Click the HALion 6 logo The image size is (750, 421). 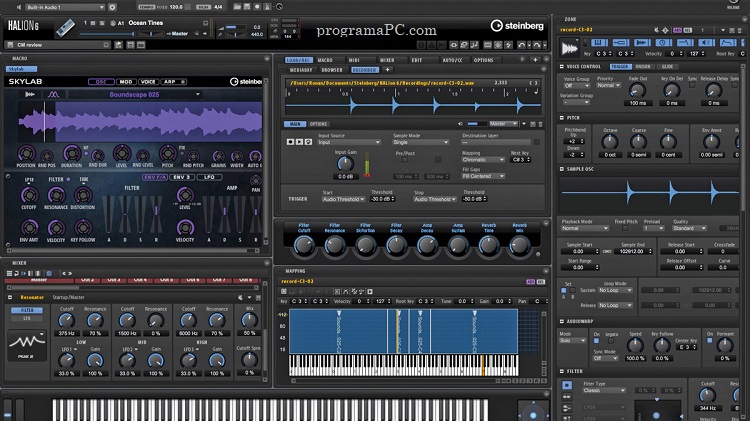(x=22, y=27)
